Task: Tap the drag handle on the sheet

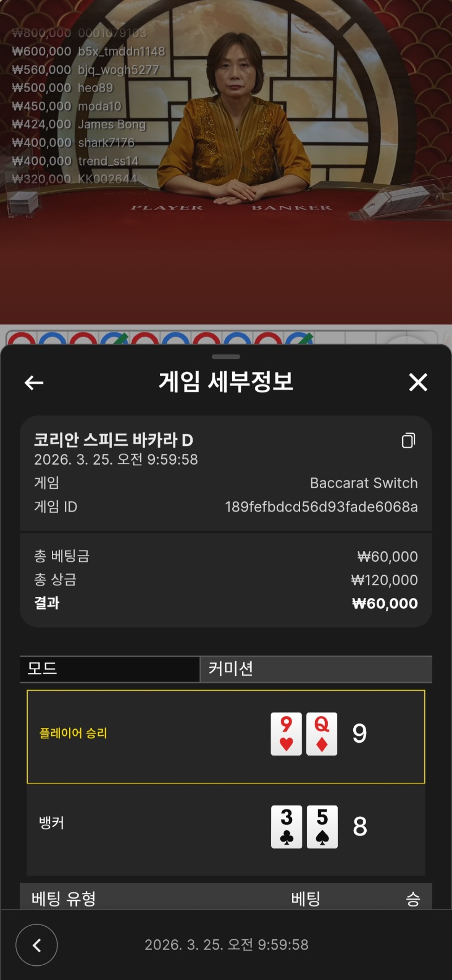Action: (x=226, y=357)
